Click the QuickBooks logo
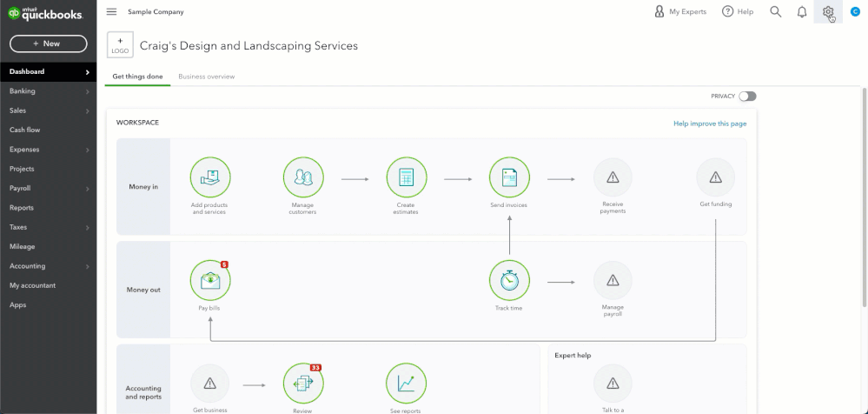This screenshot has height=414, width=868. (x=45, y=14)
